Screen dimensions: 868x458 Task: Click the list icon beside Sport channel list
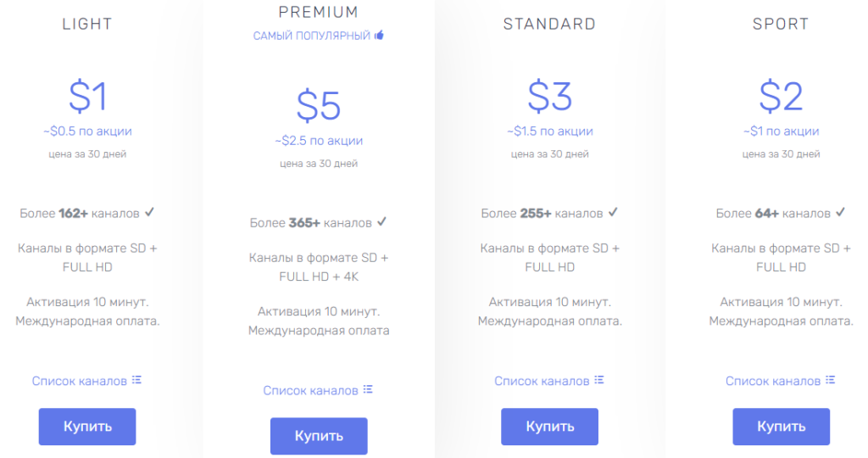click(x=831, y=380)
